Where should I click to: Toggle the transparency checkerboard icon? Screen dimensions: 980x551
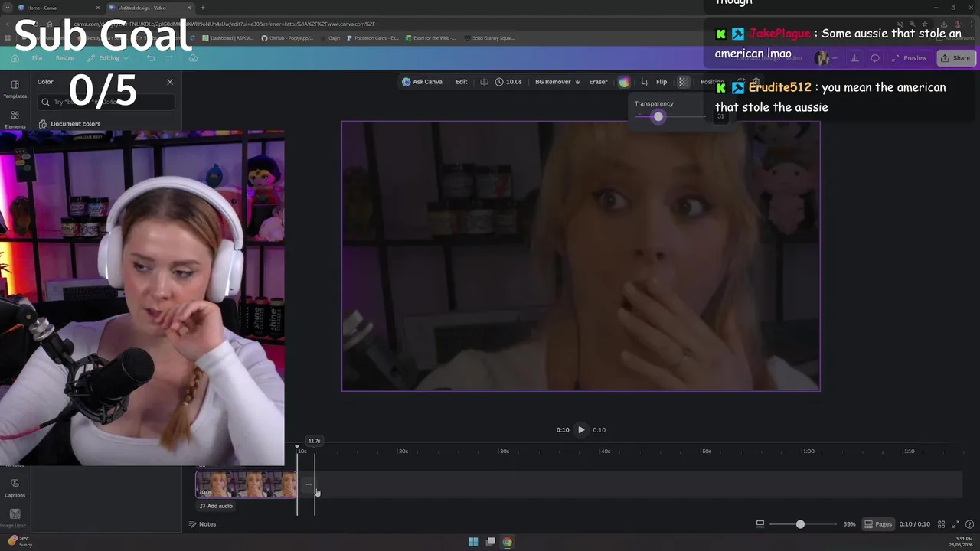click(x=684, y=82)
